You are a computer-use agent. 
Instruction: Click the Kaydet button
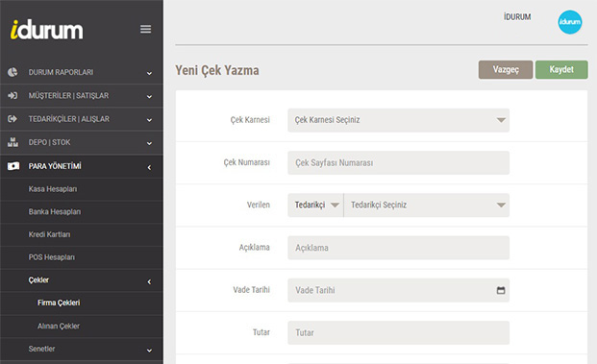coord(561,69)
